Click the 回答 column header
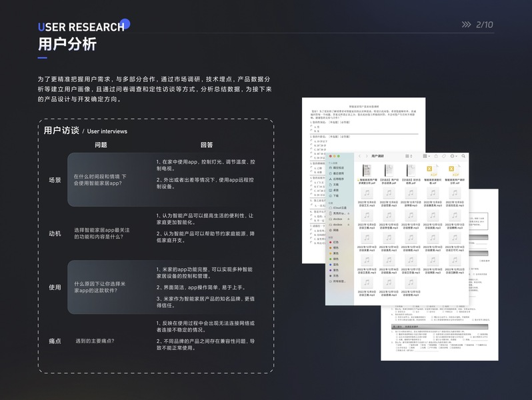 [x=207, y=145]
